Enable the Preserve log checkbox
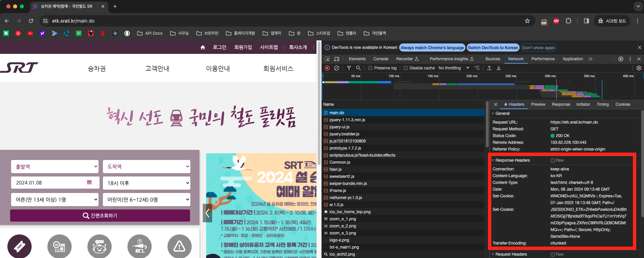The width and height of the screenshot is (644, 258). pyautogui.click(x=370, y=68)
